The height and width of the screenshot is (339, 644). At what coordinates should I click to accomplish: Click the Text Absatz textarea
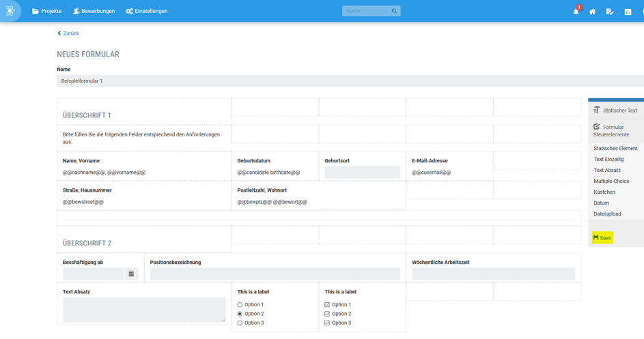pyautogui.click(x=144, y=310)
